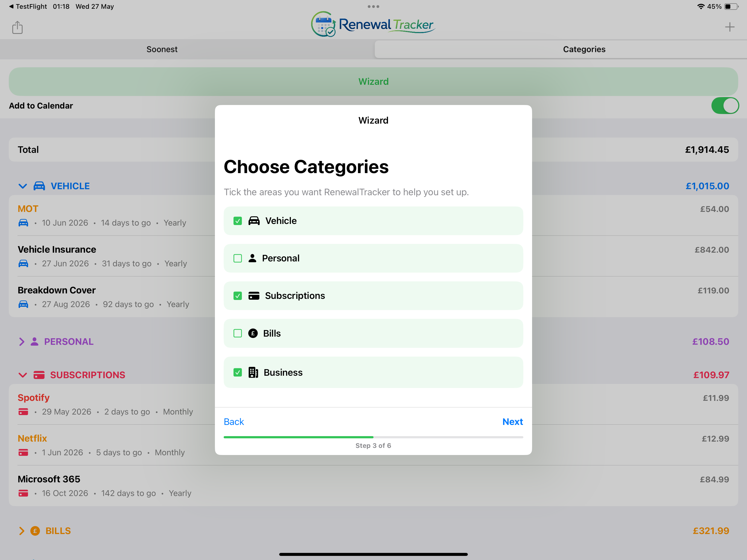Tap the building icon in Business wizard row
This screenshot has height=560, width=747.
pyautogui.click(x=253, y=372)
